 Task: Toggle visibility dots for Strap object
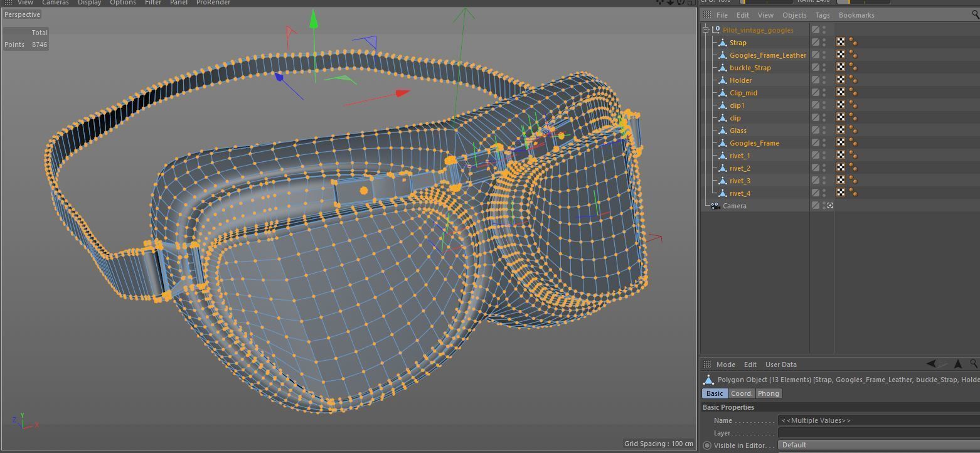(824, 42)
